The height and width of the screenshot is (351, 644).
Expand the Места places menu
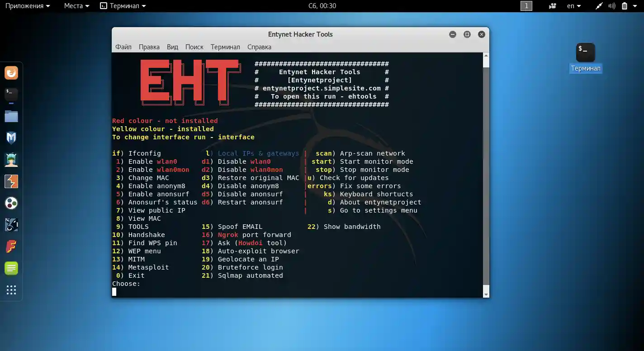click(x=77, y=6)
